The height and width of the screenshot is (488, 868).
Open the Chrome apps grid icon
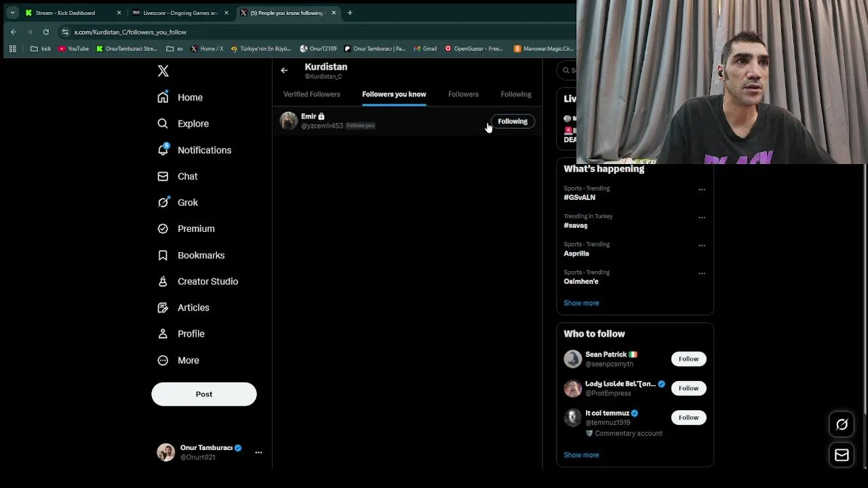pyautogui.click(x=12, y=49)
